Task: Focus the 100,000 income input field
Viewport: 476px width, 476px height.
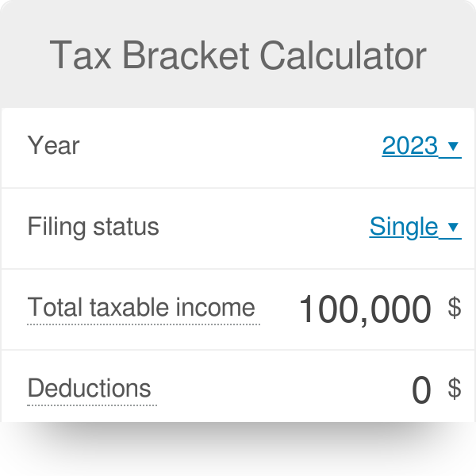Action: [x=365, y=309]
